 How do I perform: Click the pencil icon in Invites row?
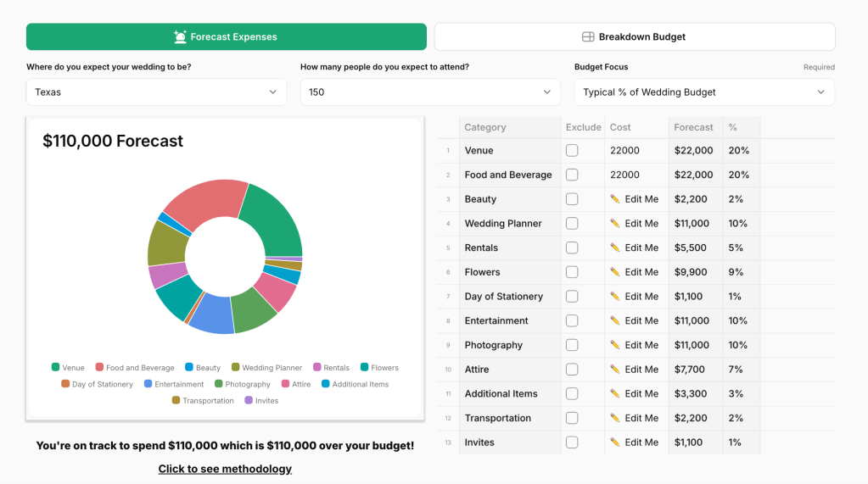click(x=615, y=442)
